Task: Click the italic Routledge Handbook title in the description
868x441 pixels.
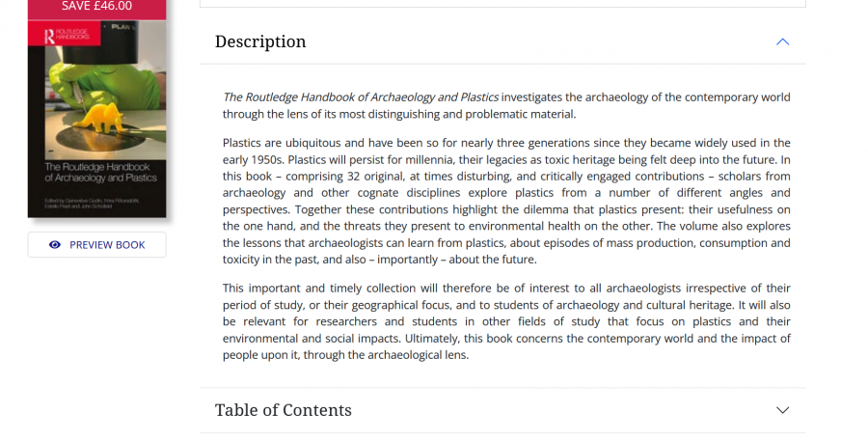Action: click(x=361, y=97)
